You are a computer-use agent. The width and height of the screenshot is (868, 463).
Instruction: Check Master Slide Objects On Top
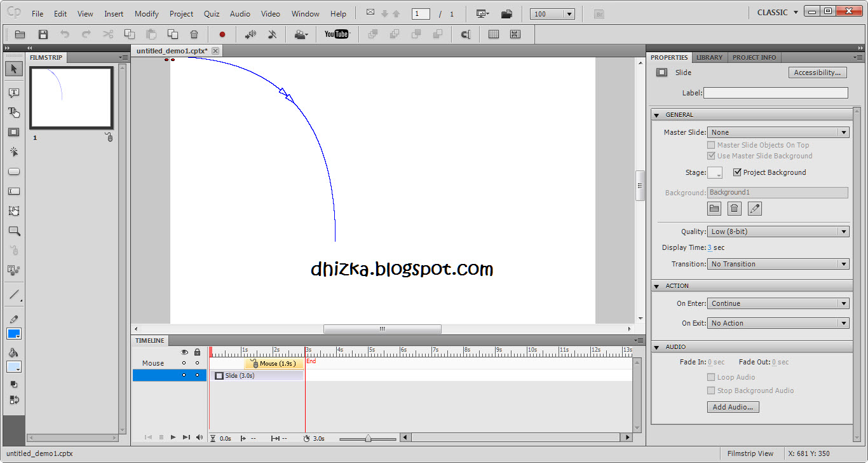click(x=711, y=145)
